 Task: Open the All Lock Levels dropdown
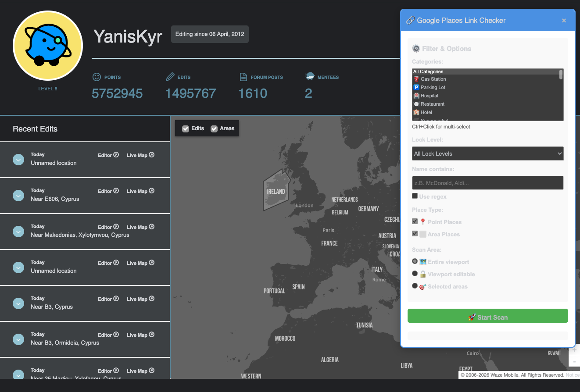coord(487,153)
